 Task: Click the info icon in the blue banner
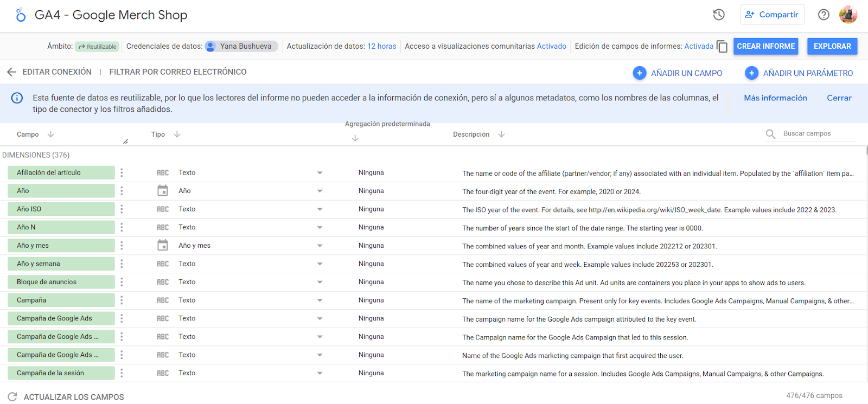point(17,98)
